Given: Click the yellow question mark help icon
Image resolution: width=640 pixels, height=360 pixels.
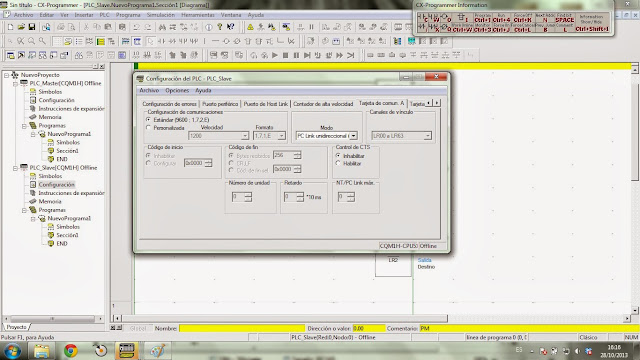Looking at the screenshot, I should (220, 27).
